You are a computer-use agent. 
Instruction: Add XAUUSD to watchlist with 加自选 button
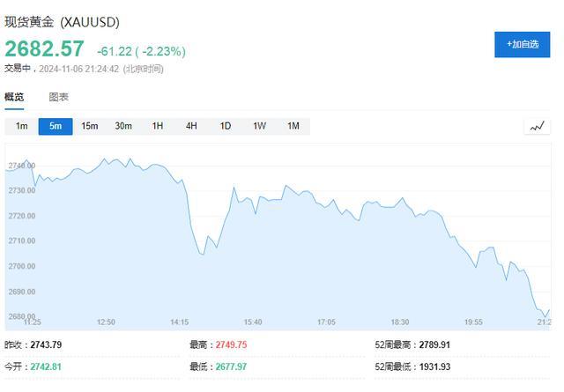[523, 45]
